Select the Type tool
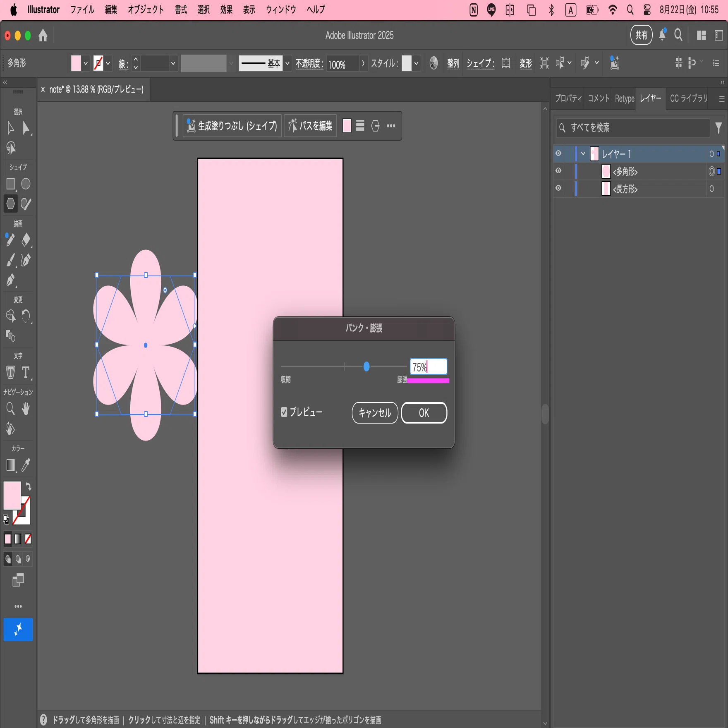 coord(26,372)
